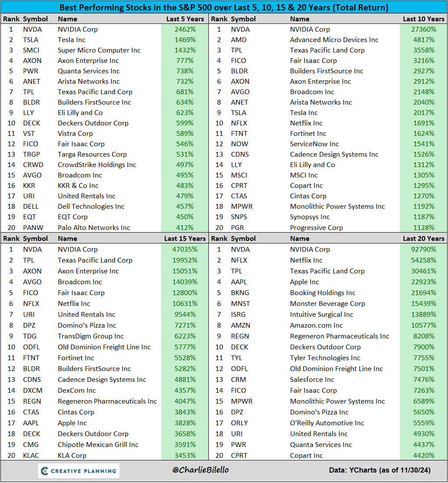The width and height of the screenshot is (448, 483).
Task: Click the SMCI symbol cell
Action: (31, 50)
